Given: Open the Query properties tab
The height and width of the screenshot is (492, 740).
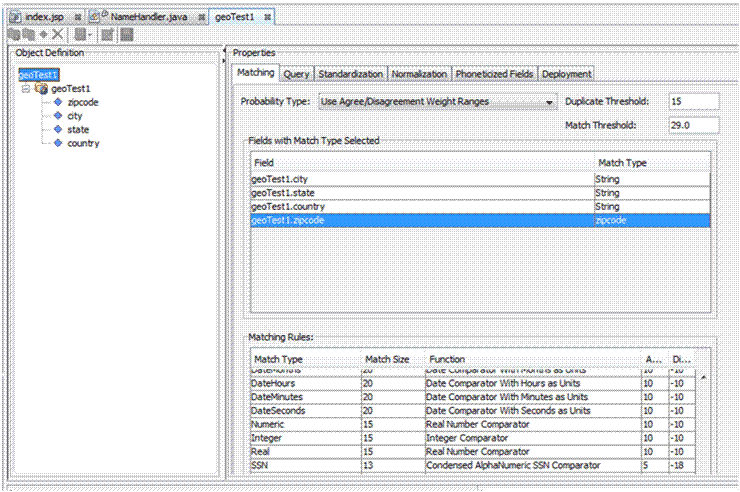Looking at the screenshot, I should pos(296,74).
